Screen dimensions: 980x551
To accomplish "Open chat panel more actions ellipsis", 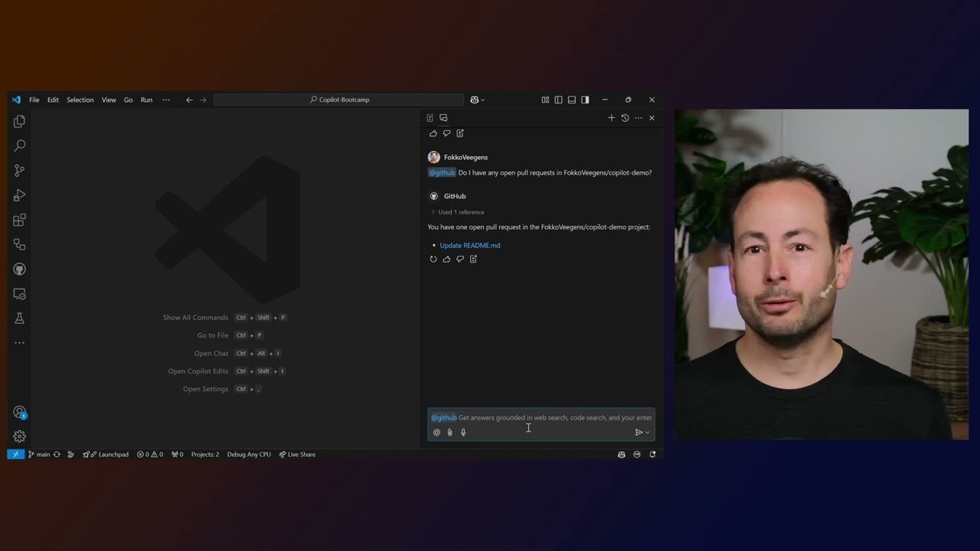I will pyautogui.click(x=639, y=118).
